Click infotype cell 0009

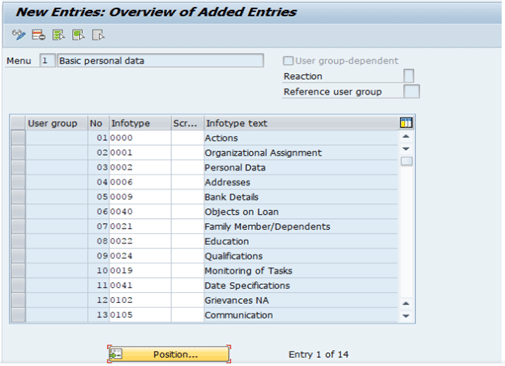tap(140, 197)
